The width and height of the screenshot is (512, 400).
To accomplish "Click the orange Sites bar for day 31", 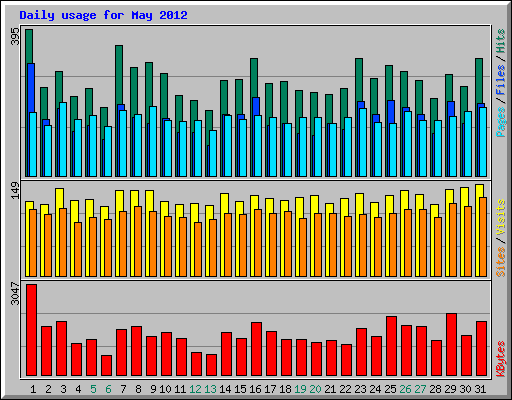I will pyautogui.click(x=483, y=237).
